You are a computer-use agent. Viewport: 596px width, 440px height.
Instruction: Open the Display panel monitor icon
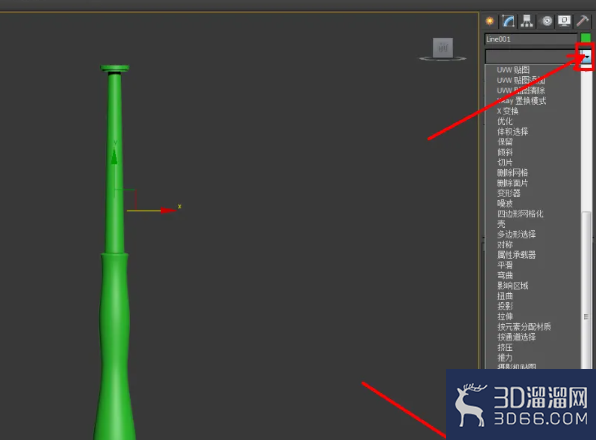[x=564, y=21]
